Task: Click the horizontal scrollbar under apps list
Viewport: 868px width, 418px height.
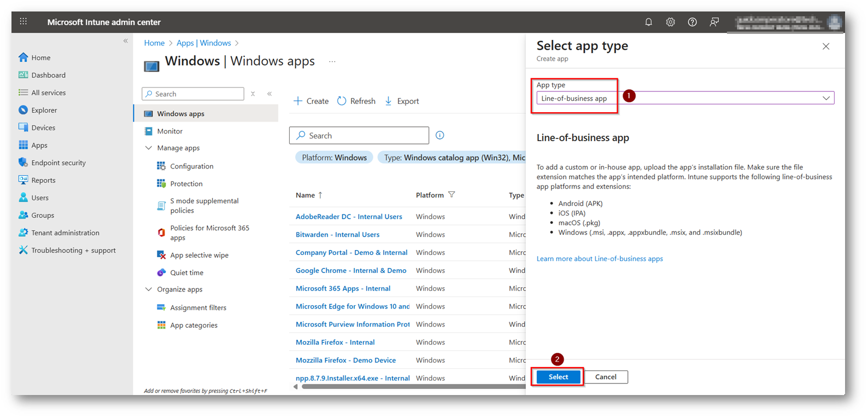Action: point(413,387)
